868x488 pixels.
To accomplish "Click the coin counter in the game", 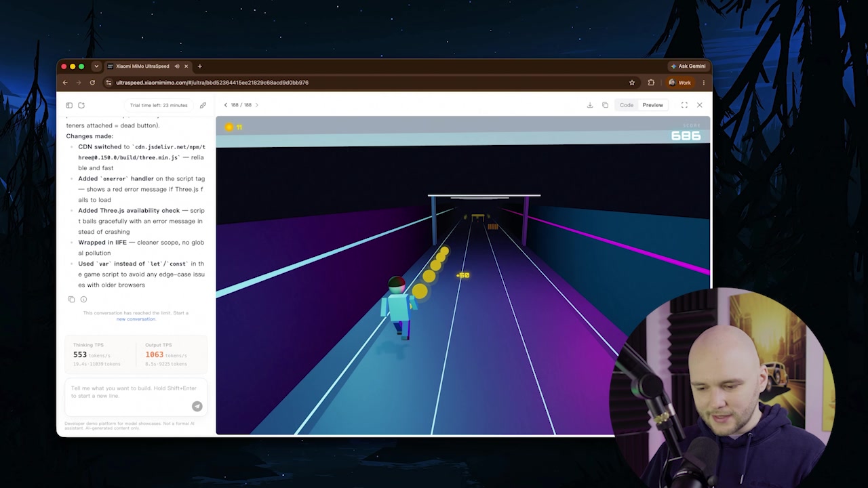I will click(234, 127).
